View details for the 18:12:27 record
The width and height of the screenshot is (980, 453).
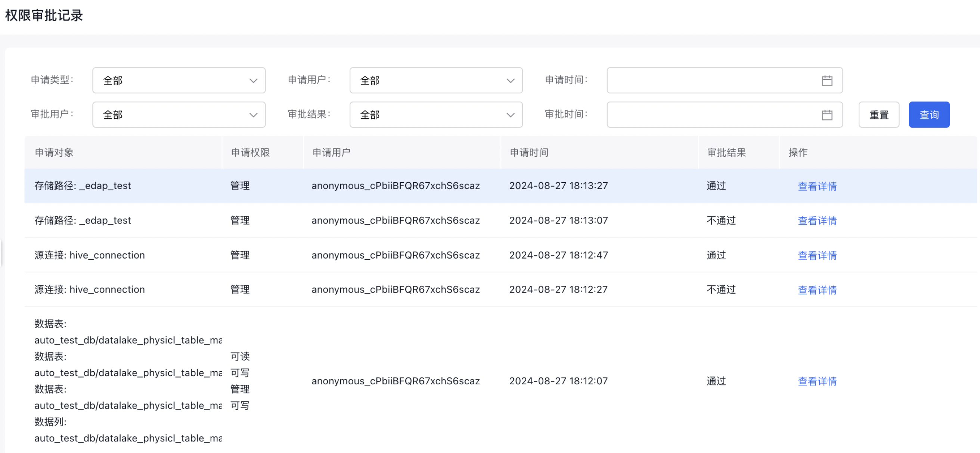817,290
